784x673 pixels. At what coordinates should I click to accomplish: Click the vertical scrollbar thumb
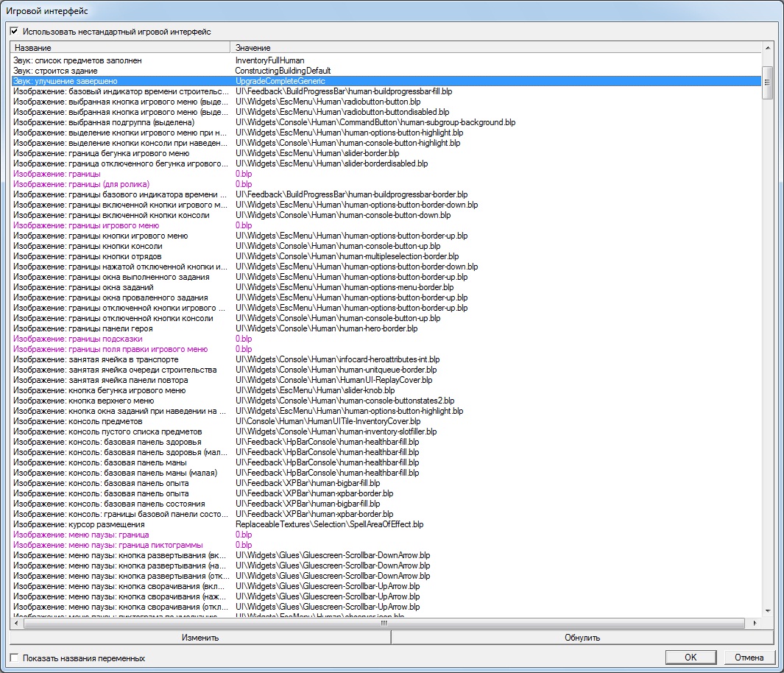[x=768, y=82]
